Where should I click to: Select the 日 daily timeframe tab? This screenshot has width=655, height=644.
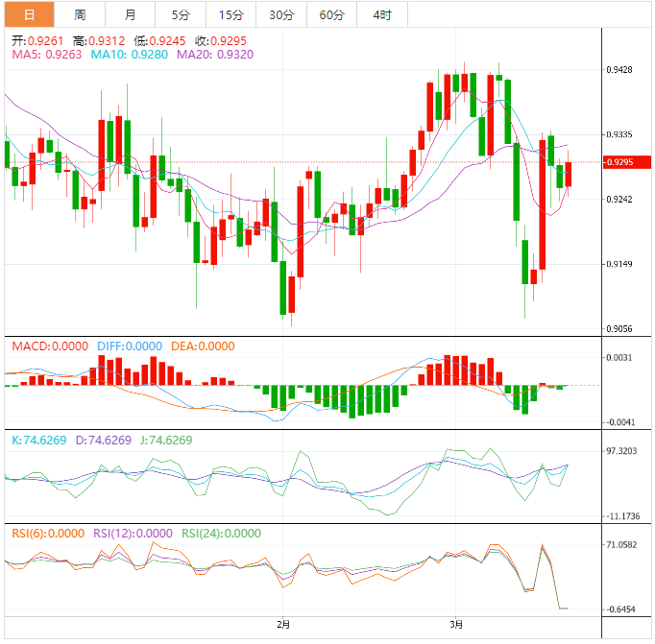point(29,14)
